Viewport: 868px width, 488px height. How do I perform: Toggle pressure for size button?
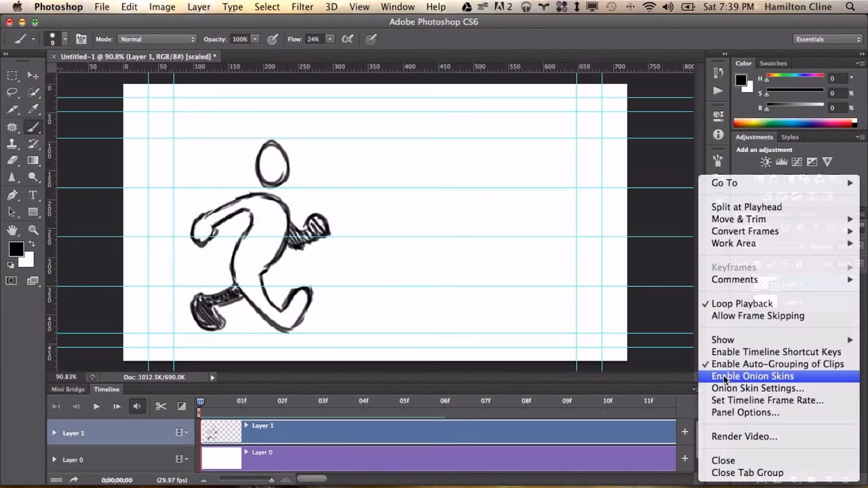pyautogui.click(x=371, y=39)
